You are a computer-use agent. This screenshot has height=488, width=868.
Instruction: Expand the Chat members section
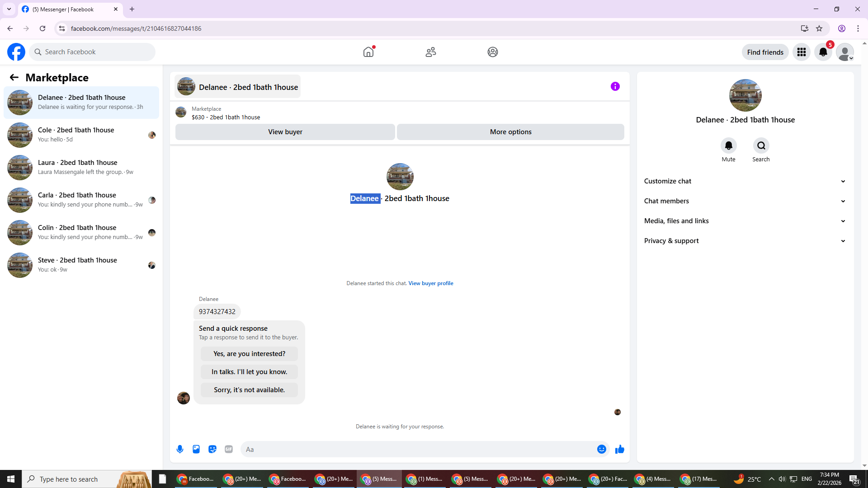click(745, 201)
